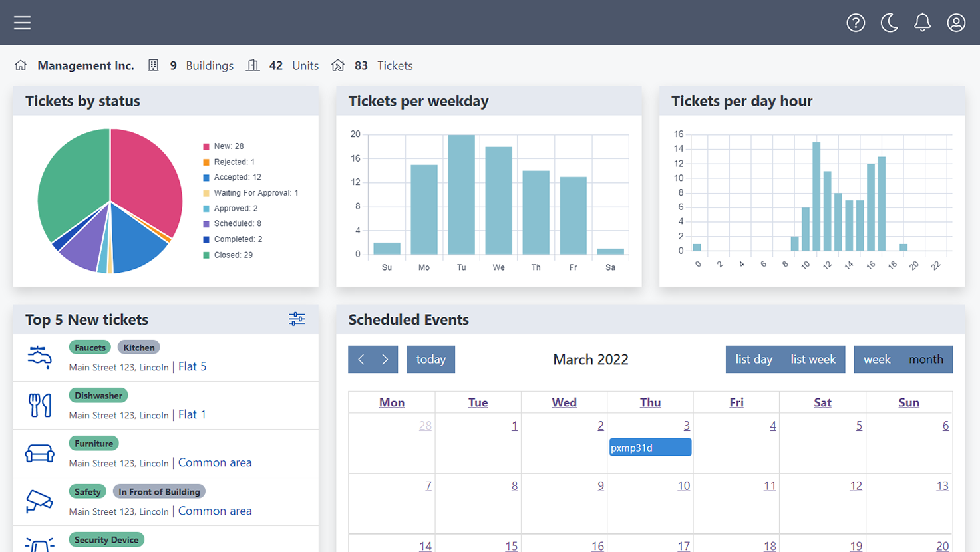Open notifications bell icon
The height and width of the screenshot is (552, 980).
[922, 23]
